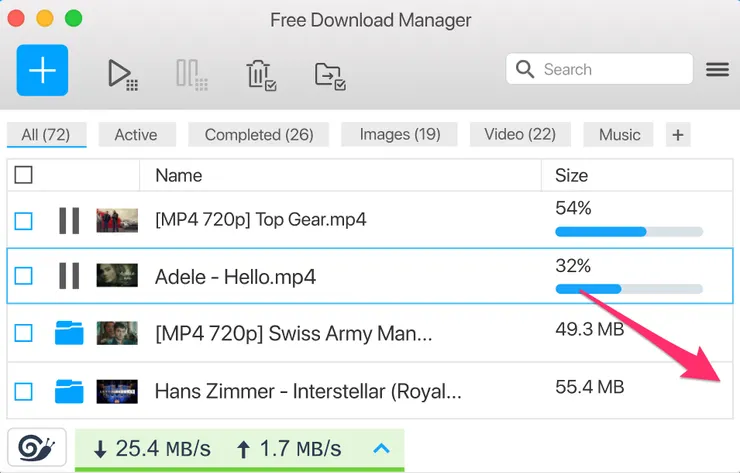Sort downloads by Size column header
Screen dimensions: 740x473
(x=572, y=175)
